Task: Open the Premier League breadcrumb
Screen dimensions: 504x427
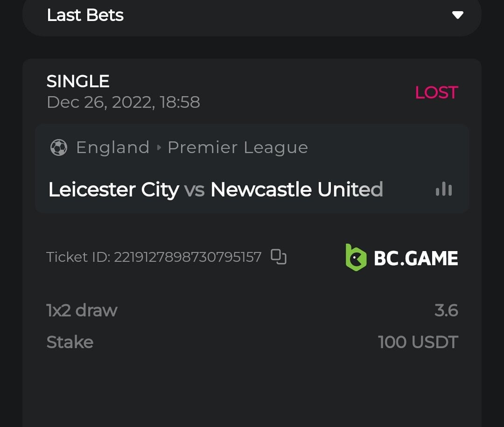Action: [x=238, y=147]
